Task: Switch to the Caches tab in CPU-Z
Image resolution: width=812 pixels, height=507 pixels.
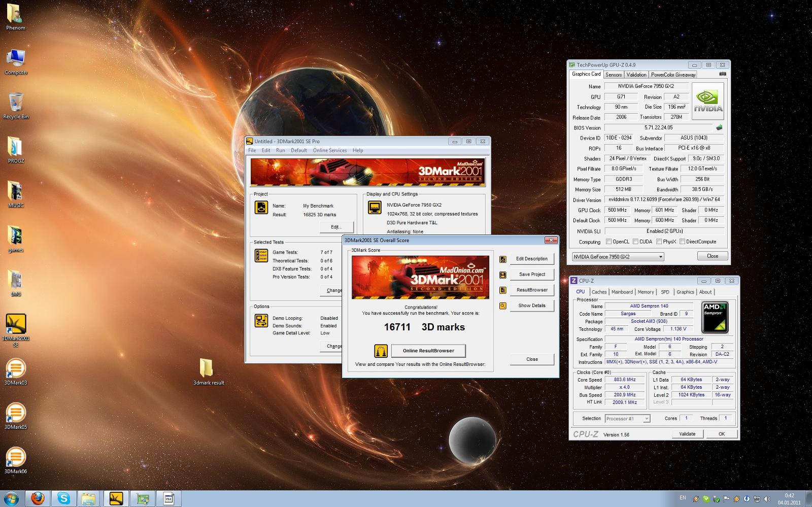Action: click(x=599, y=292)
